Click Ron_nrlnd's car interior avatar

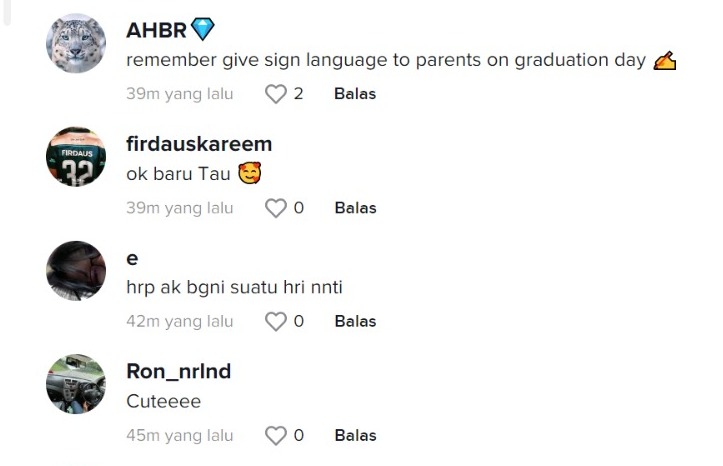[x=76, y=384]
